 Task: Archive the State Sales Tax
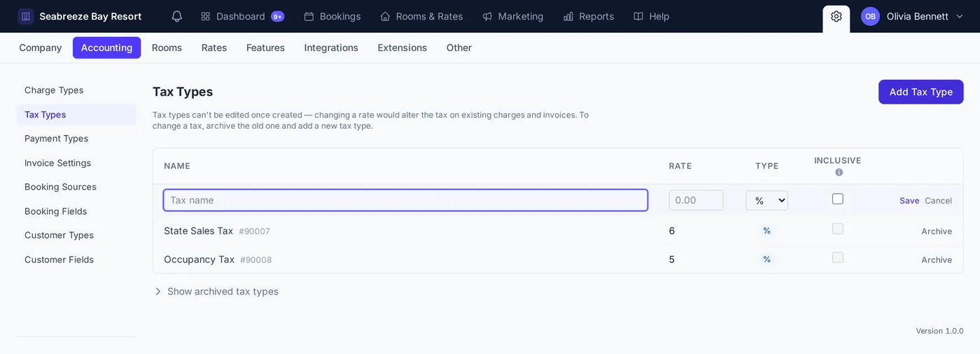click(x=937, y=232)
